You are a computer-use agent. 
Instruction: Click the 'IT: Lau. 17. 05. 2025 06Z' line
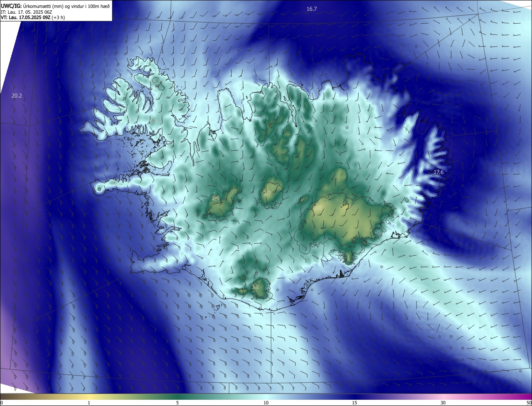(x=26, y=12)
